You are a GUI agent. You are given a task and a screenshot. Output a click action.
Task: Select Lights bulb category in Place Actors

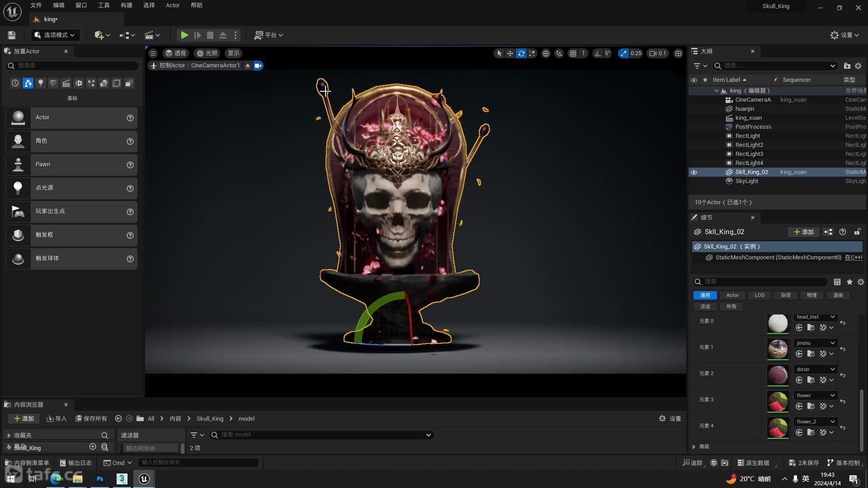click(41, 83)
